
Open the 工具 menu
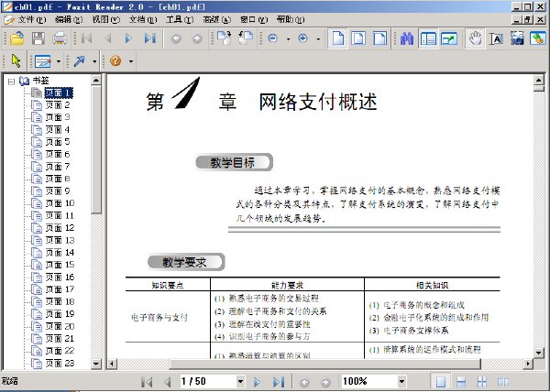(x=180, y=19)
